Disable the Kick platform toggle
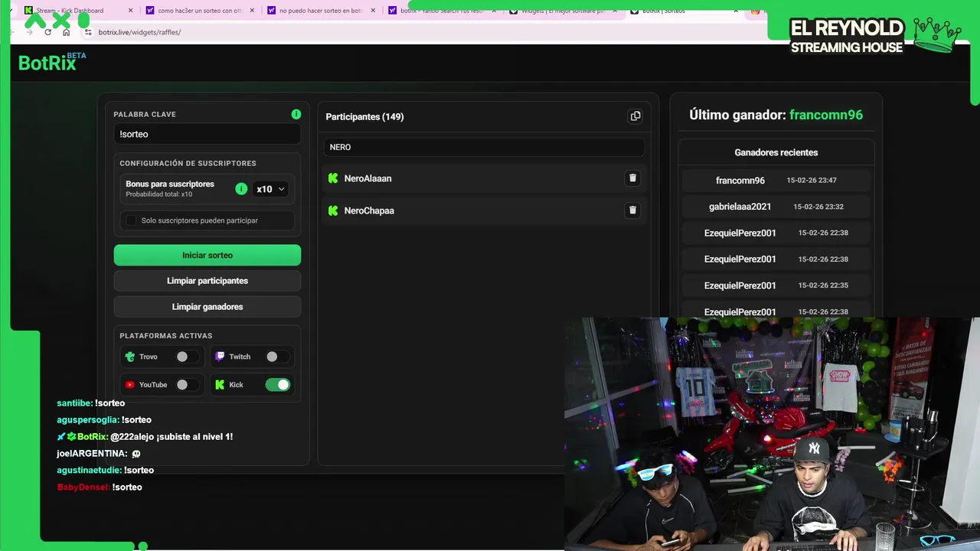This screenshot has height=551, width=980. (x=278, y=385)
